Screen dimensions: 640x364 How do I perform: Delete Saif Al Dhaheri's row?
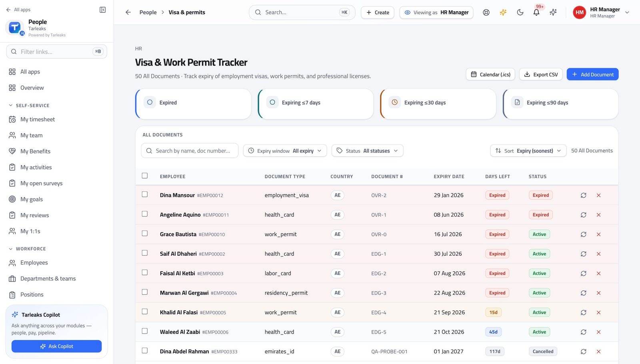pos(599,254)
